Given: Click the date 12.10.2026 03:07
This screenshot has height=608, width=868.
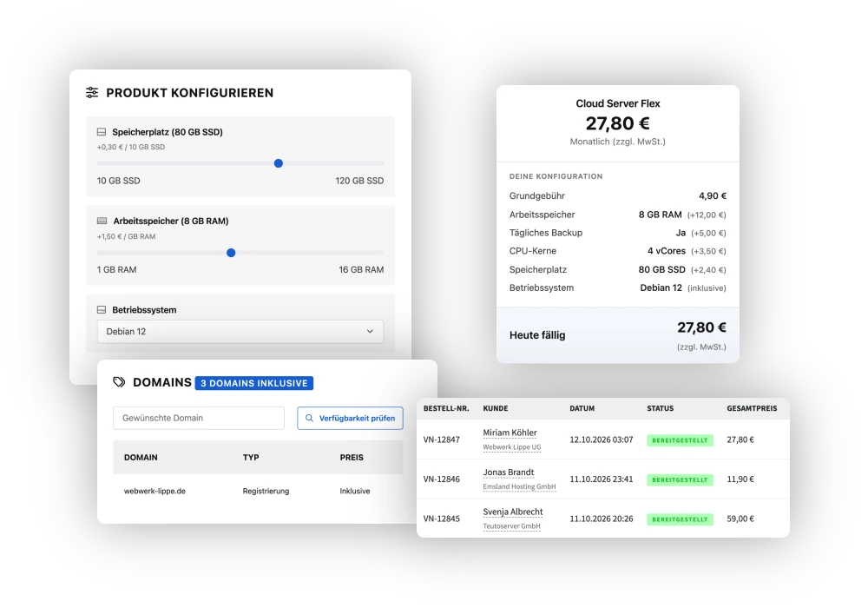Looking at the screenshot, I should (602, 439).
